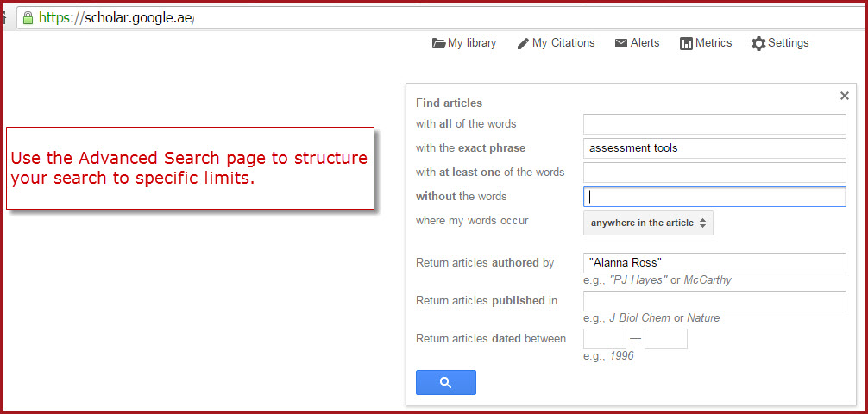Open Settings gear icon
The width and height of the screenshot is (868, 414).
coord(758,43)
